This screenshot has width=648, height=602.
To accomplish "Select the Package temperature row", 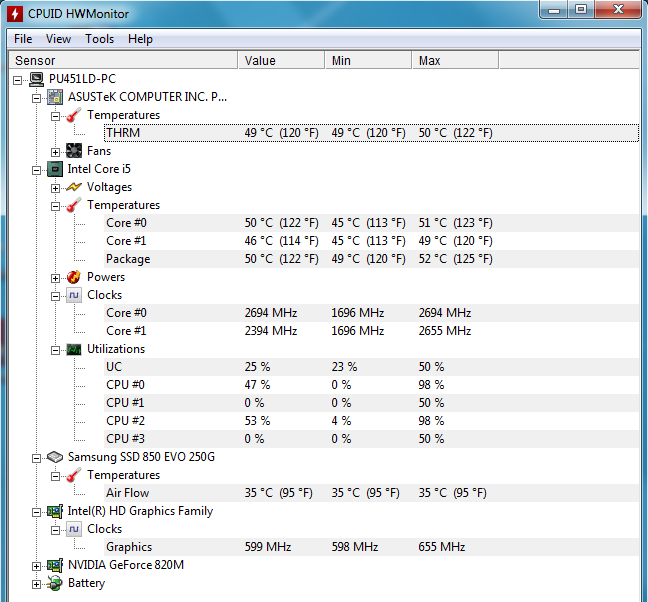I will point(371,259).
